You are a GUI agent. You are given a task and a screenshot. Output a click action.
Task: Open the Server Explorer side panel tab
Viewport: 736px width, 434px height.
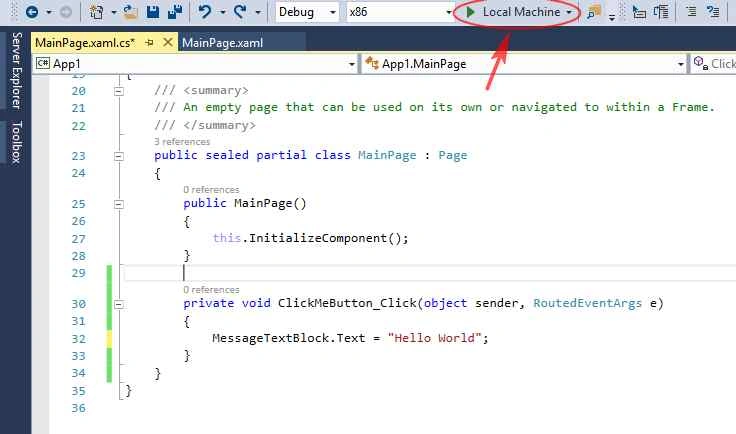pos(16,70)
